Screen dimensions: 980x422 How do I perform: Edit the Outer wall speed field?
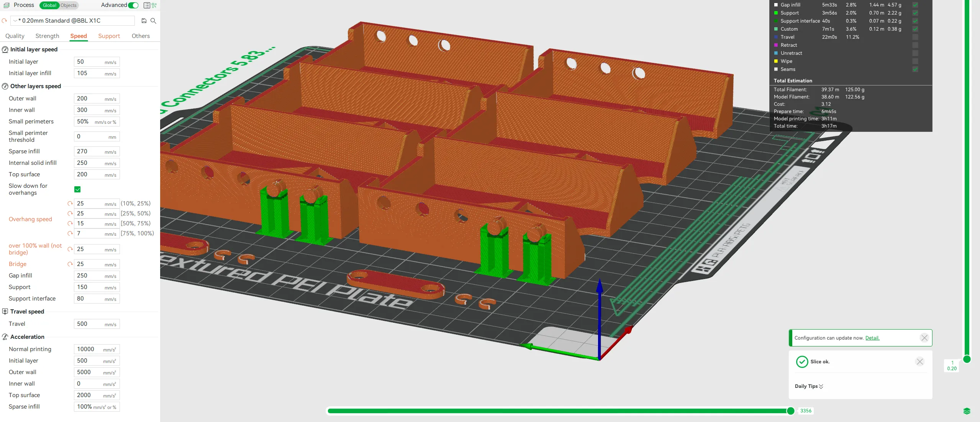click(97, 99)
